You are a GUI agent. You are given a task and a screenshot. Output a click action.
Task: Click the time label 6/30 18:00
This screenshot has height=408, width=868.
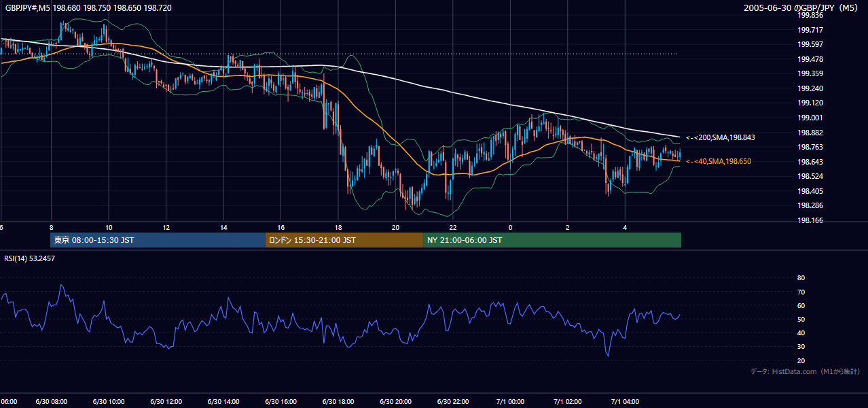pos(339,402)
